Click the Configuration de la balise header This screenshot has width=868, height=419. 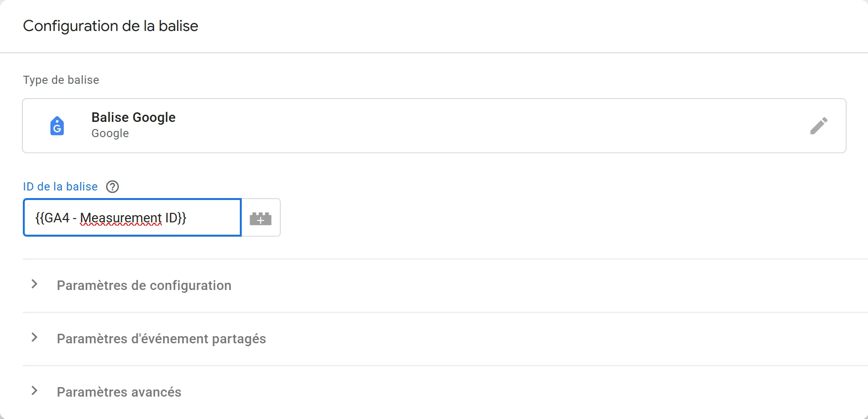coord(110,26)
